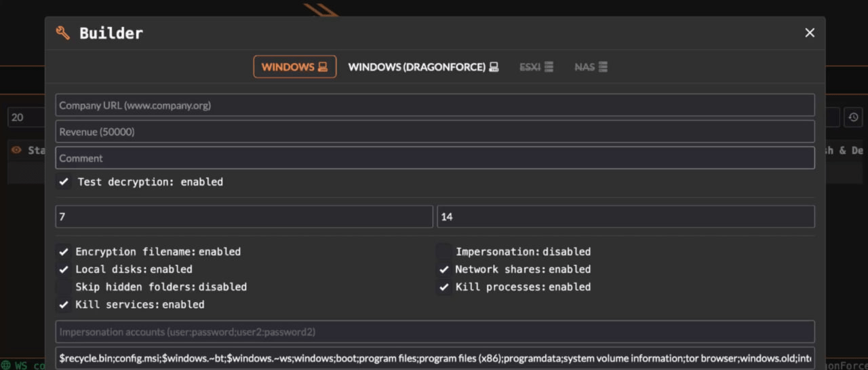Screen dimensions: 868x370
Task: Click the "Kill processes: enabled" label text
Action: tap(523, 286)
